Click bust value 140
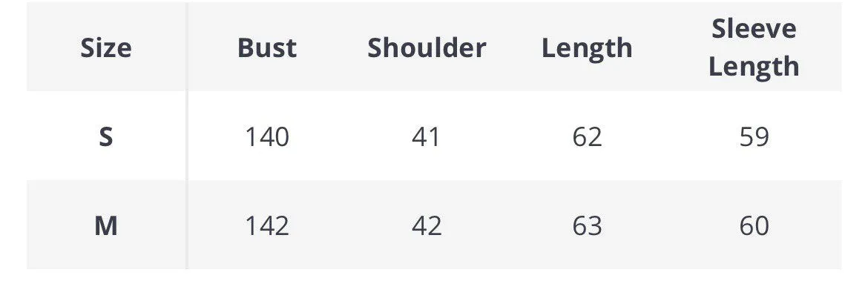Image resolution: width=868 pixels, height=281 pixels. [x=267, y=136]
